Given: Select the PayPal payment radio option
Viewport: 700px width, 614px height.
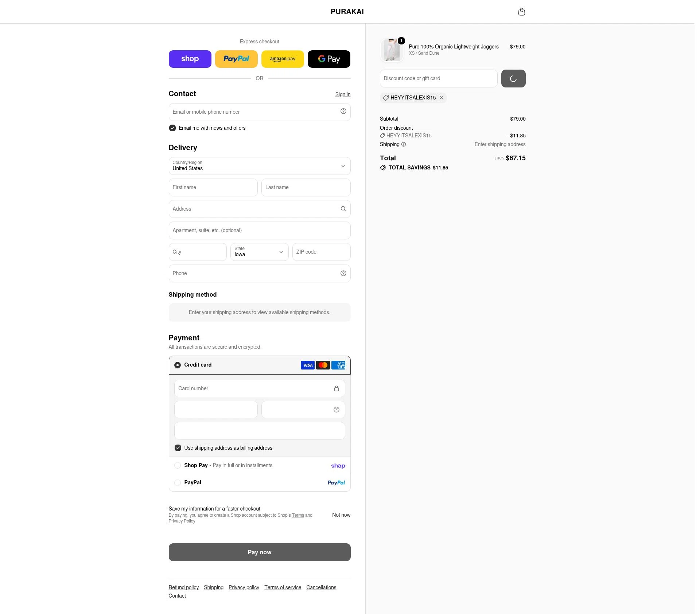Looking at the screenshot, I should tap(177, 482).
